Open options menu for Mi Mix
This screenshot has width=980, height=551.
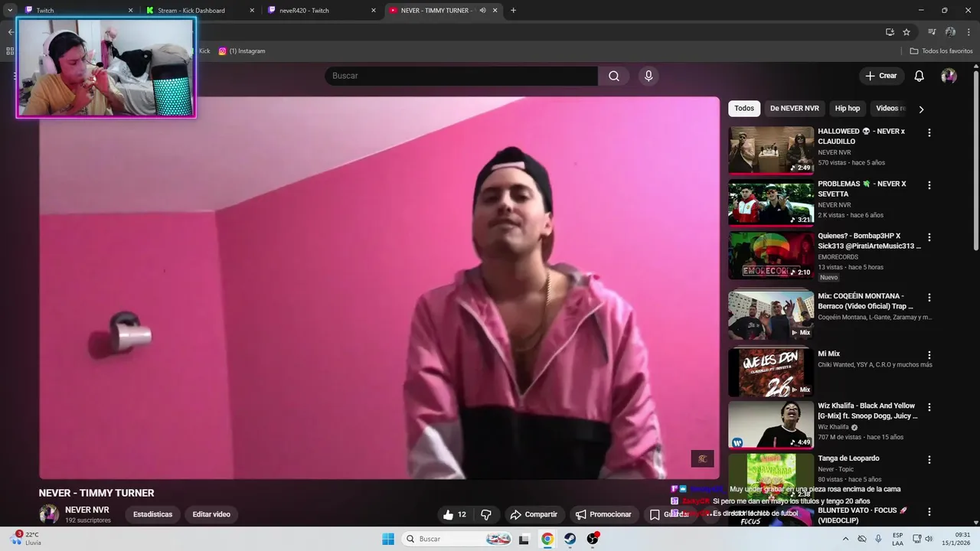click(929, 355)
